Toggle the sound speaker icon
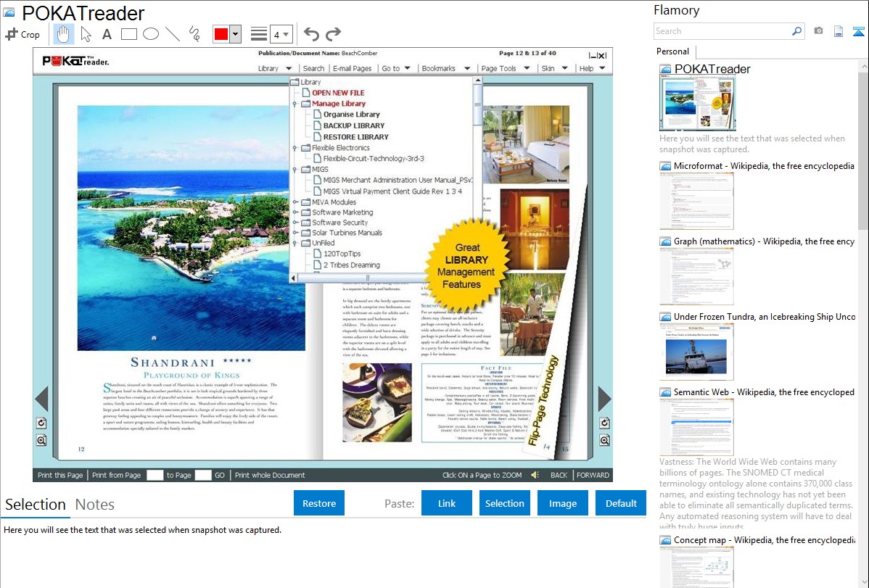869x588 pixels. coord(535,475)
